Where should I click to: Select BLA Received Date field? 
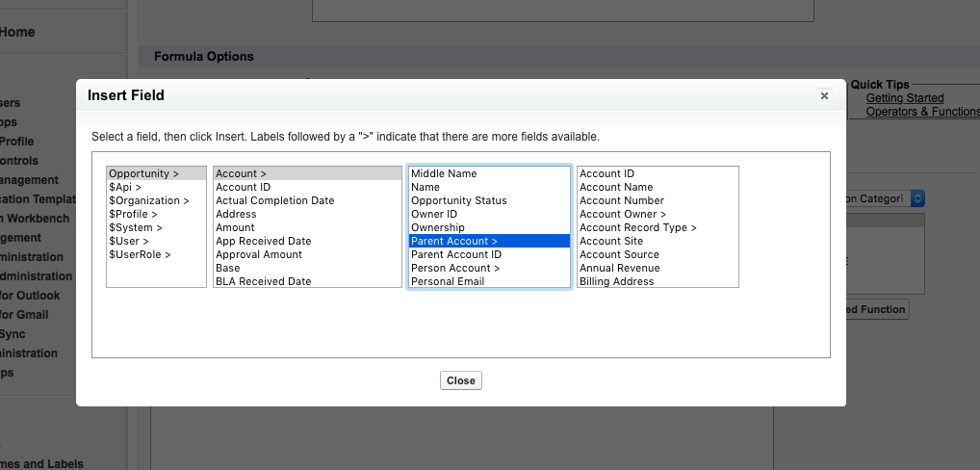click(264, 281)
